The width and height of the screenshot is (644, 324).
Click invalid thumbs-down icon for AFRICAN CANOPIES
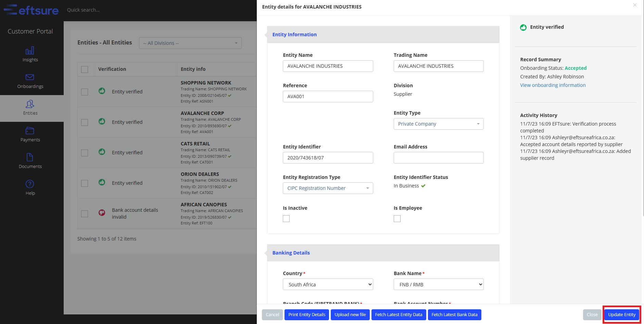click(x=102, y=213)
